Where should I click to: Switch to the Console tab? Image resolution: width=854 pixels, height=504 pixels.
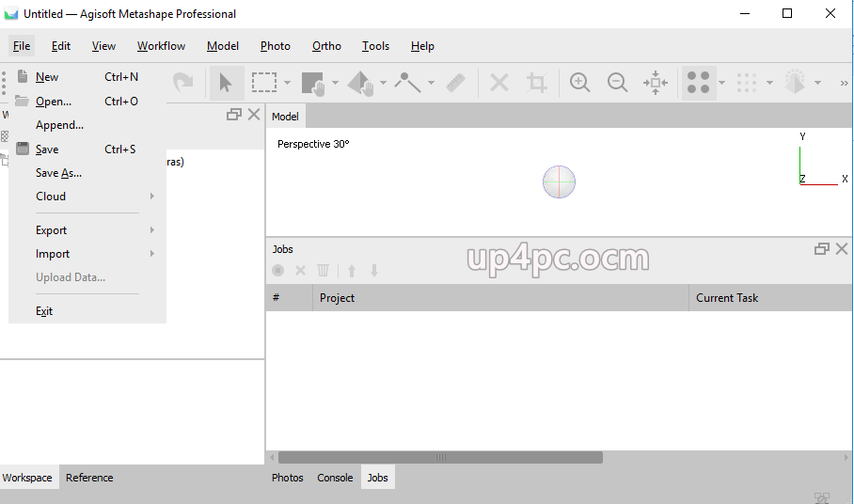click(335, 478)
